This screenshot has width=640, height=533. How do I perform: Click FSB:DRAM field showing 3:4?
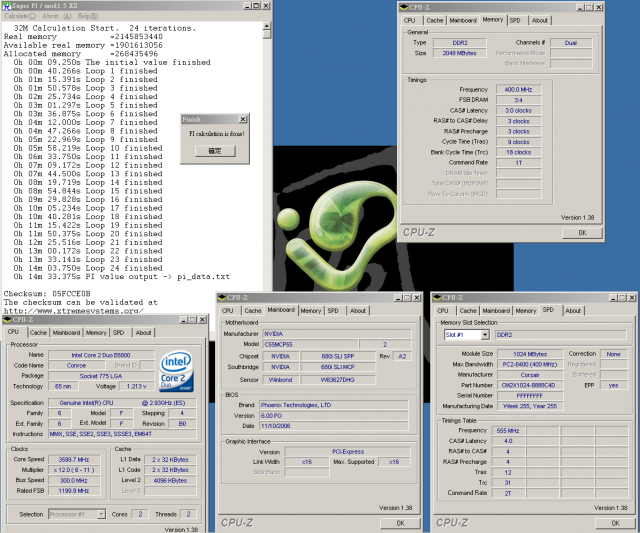point(518,100)
